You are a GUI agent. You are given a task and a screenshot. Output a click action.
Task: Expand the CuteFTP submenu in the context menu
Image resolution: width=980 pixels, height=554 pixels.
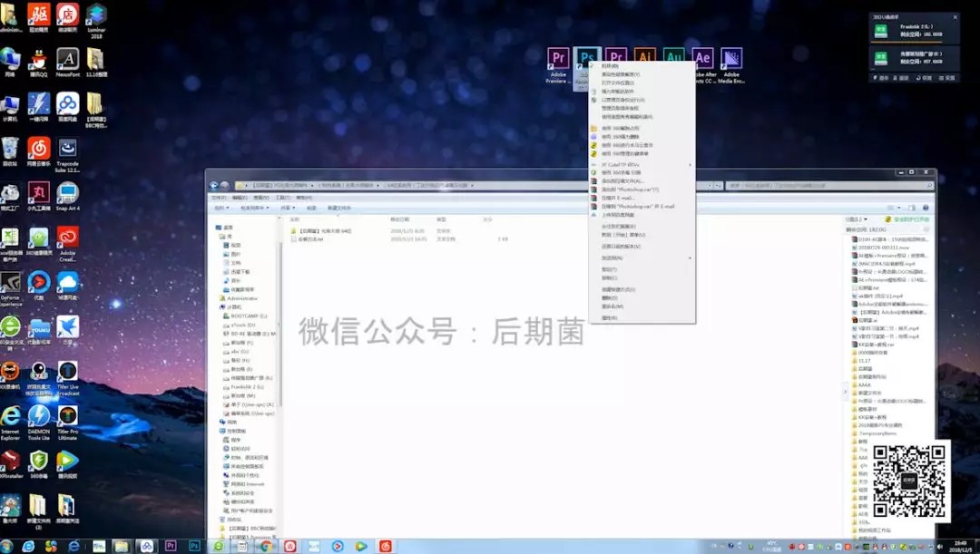(621, 165)
